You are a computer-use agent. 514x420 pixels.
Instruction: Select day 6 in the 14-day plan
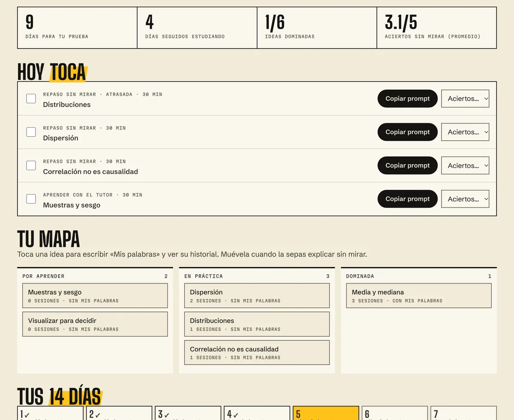coord(395,413)
